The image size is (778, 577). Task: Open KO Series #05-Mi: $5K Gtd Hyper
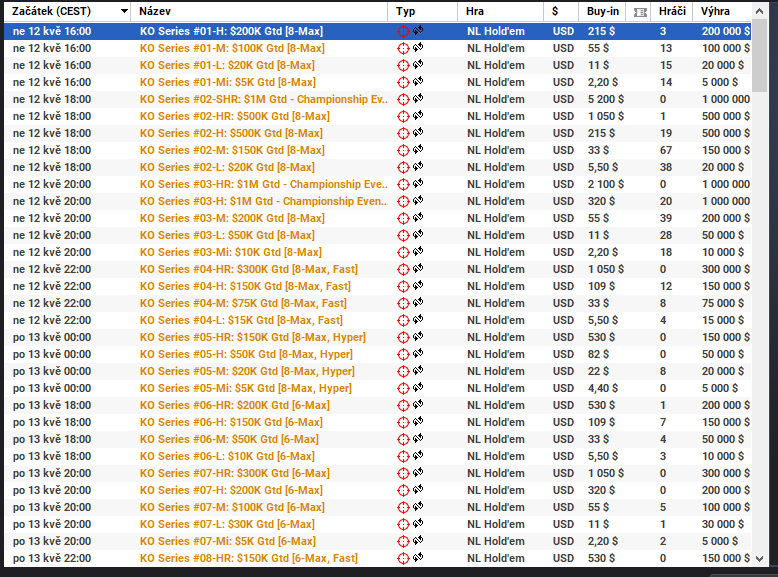click(x=245, y=388)
